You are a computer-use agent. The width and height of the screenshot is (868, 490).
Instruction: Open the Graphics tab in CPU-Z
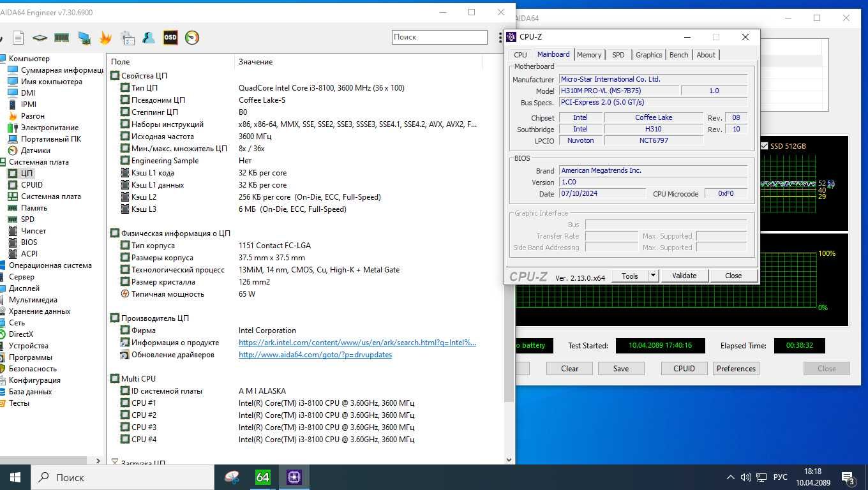[x=649, y=55]
